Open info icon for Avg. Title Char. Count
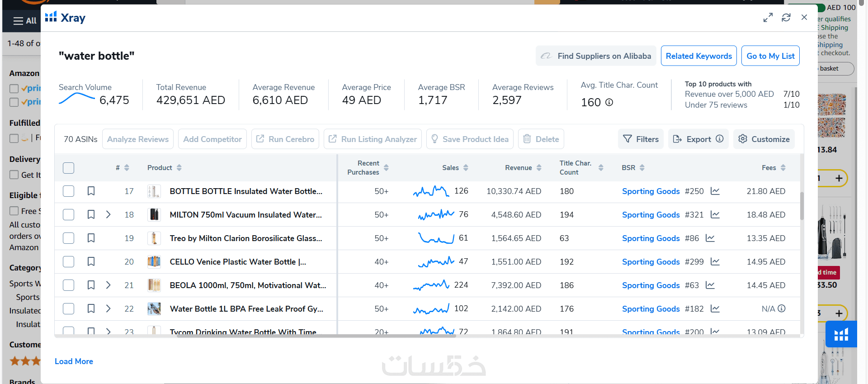 click(609, 102)
